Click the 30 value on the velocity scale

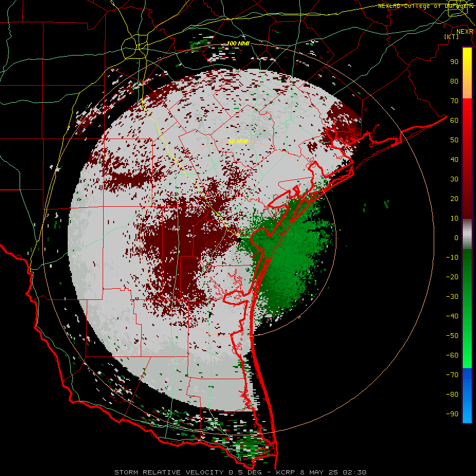pos(454,179)
